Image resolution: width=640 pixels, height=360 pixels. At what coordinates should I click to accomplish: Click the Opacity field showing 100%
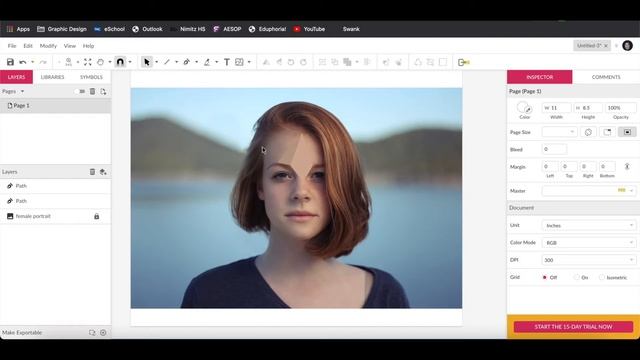(x=620, y=108)
